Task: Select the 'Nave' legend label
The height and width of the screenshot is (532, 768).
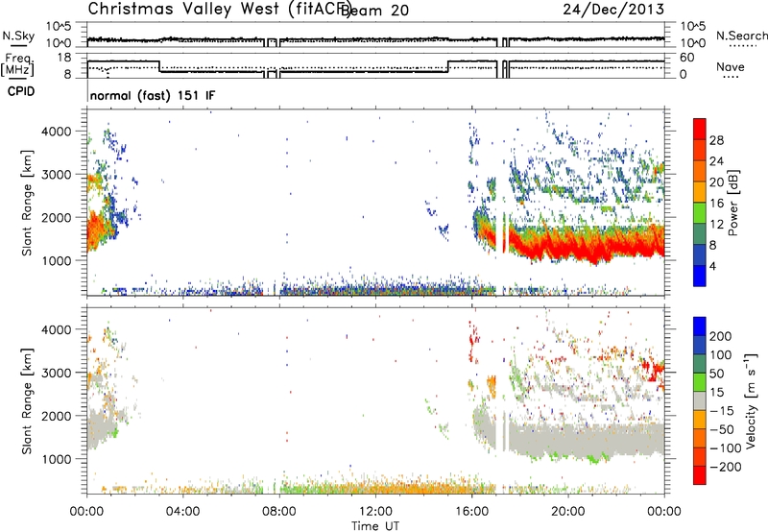Action: (731, 66)
